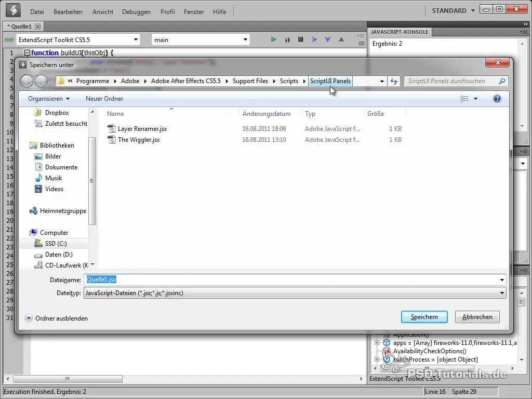Viewport: 532px width, 399px height.
Task: Open the Organisieren dropdown menu
Action: 49,99
